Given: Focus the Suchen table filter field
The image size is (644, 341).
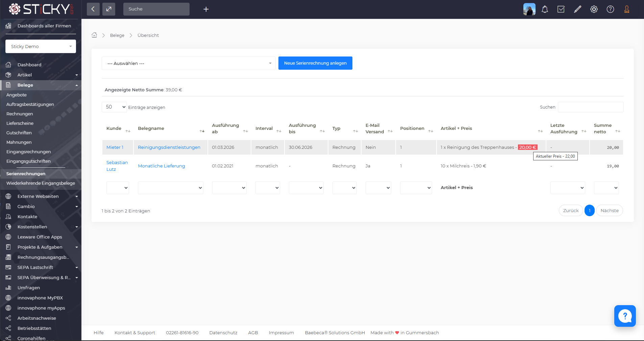Looking at the screenshot, I should click(591, 107).
